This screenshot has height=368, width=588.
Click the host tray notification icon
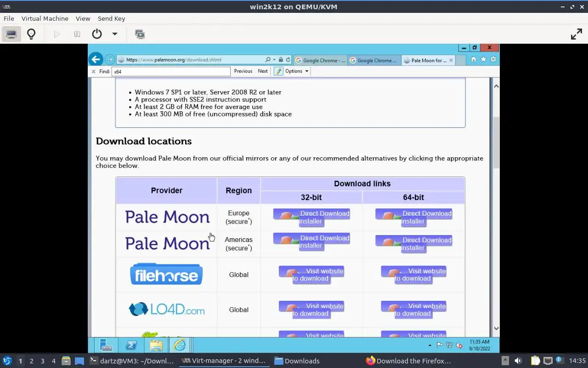click(559, 360)
